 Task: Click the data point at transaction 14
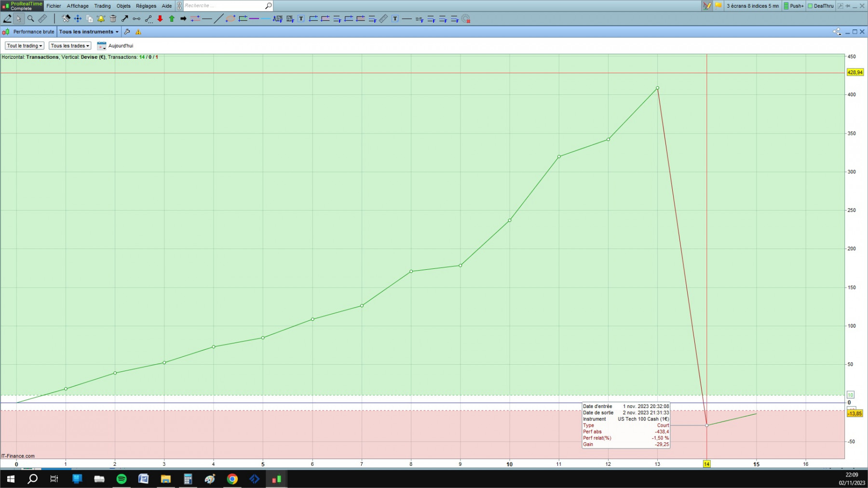(707, 425)
